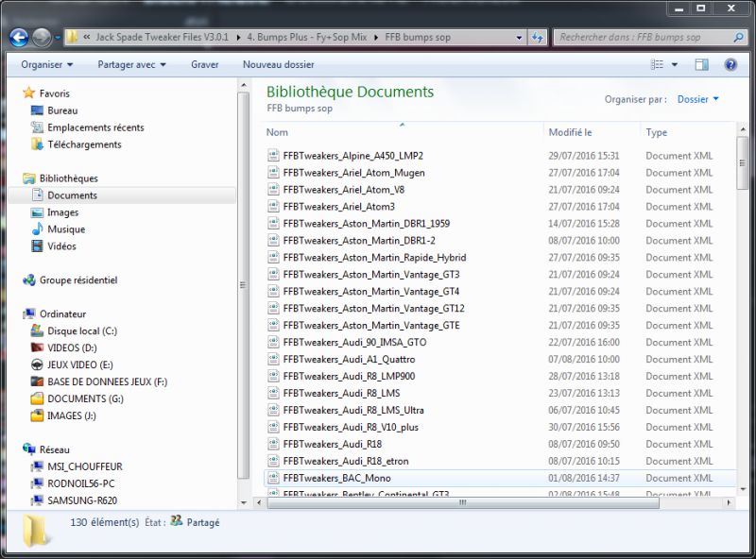The image size is (756, 559).
Task: Select Bibliothèques in navigation pane
Action: click(68, 178)
